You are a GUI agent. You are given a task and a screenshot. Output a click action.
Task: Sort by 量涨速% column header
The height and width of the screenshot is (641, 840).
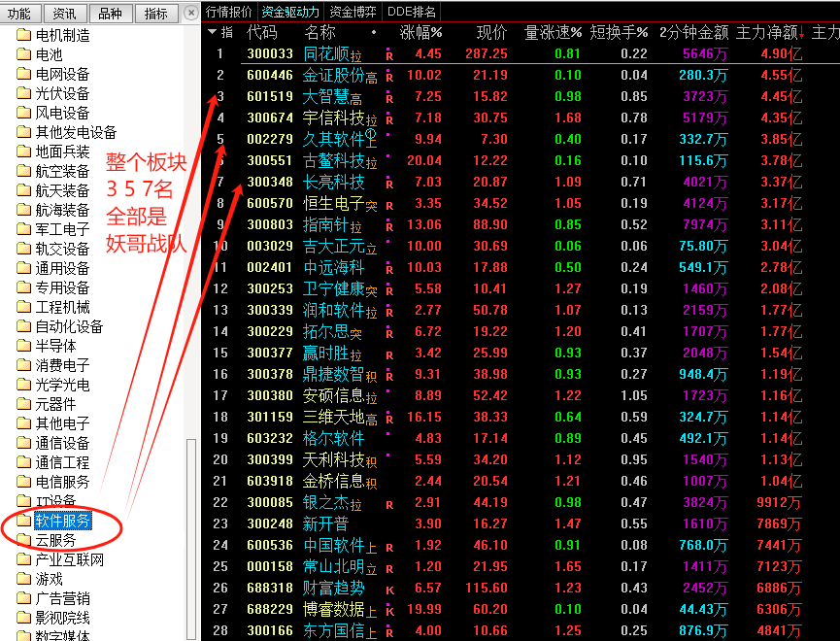[x=553, y=33]
